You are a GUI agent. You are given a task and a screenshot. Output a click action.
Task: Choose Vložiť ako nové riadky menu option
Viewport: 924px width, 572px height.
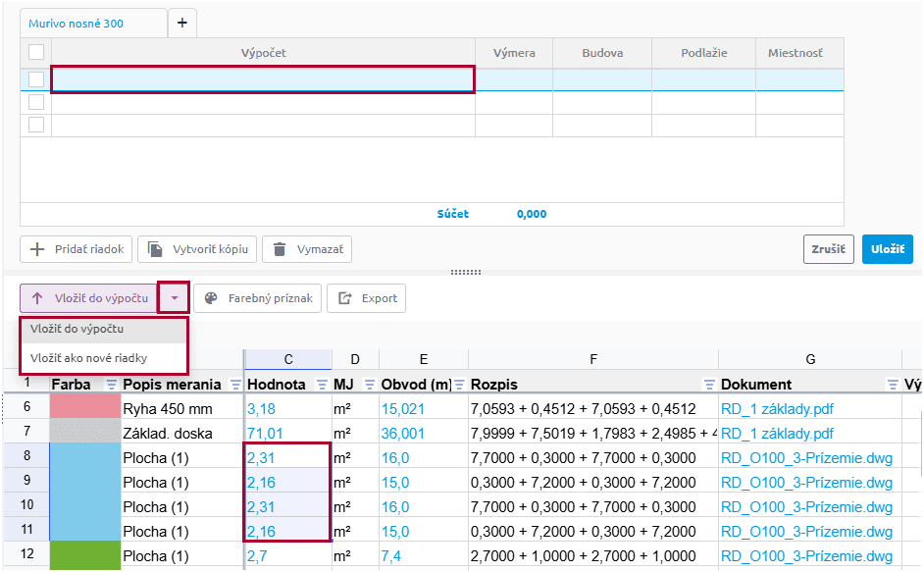pos(88,358)
